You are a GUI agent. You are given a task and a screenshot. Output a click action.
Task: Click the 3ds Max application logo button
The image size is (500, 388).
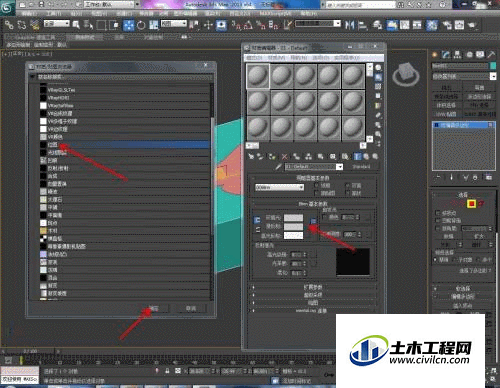7,7
